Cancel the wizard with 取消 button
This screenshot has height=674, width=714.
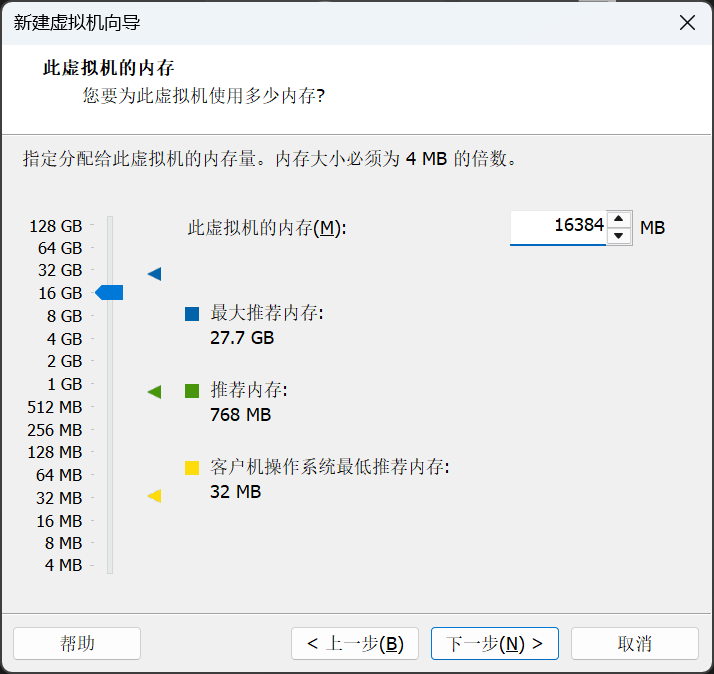click(635, 643)
